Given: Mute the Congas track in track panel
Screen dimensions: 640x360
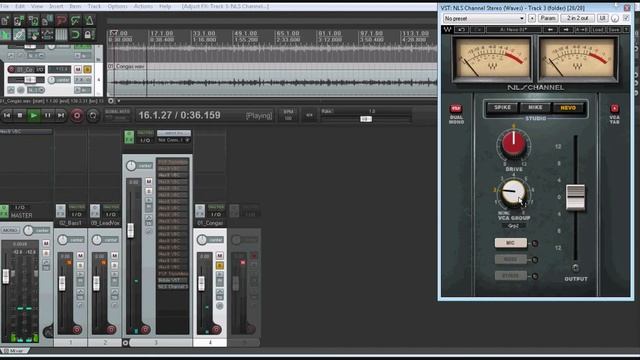Looking at the screenshot, I should [78, 69].
